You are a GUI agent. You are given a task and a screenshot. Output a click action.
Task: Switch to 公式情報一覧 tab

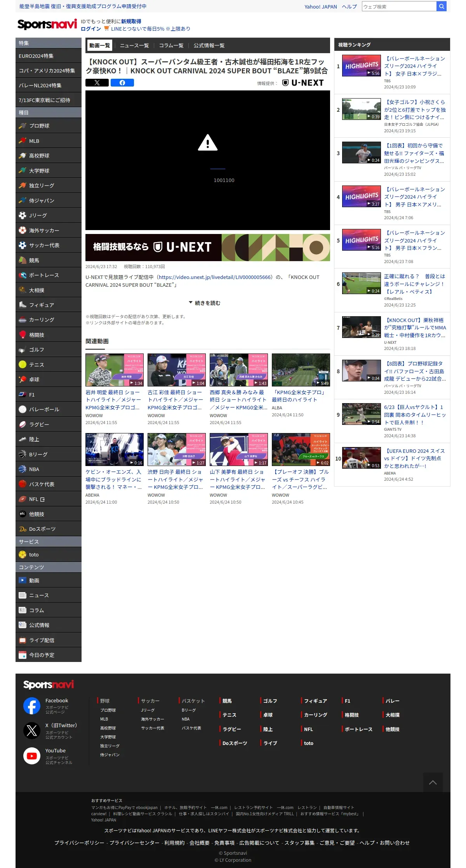(209, 45)
